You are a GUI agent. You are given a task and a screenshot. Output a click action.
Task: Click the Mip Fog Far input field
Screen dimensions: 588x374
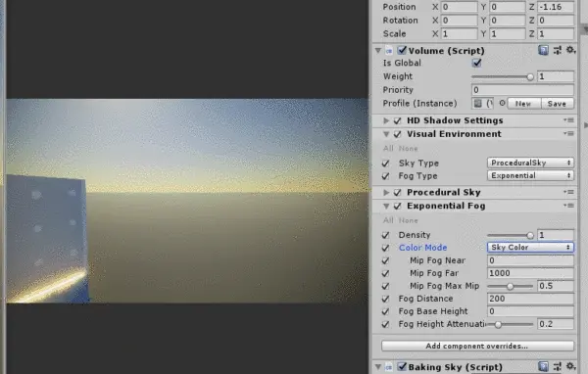(530, 273)
